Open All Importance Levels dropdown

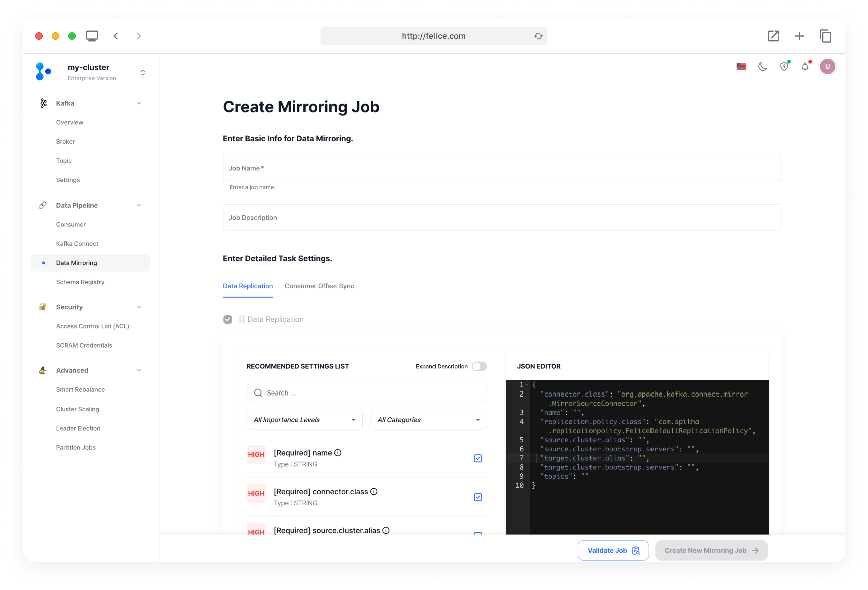[305, 420]
